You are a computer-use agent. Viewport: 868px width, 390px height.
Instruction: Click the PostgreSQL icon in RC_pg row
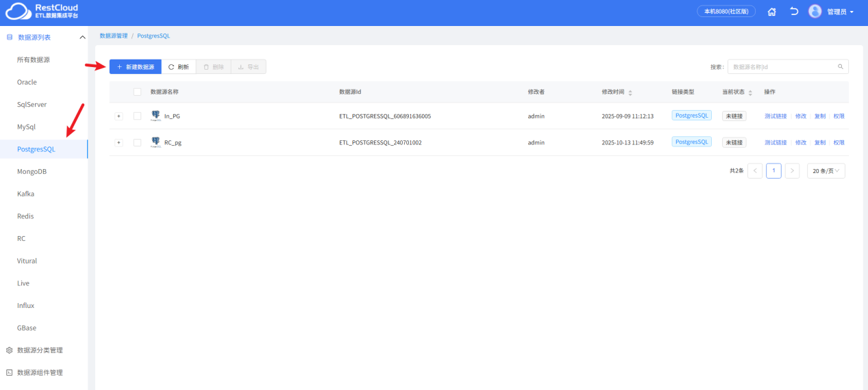156,142
